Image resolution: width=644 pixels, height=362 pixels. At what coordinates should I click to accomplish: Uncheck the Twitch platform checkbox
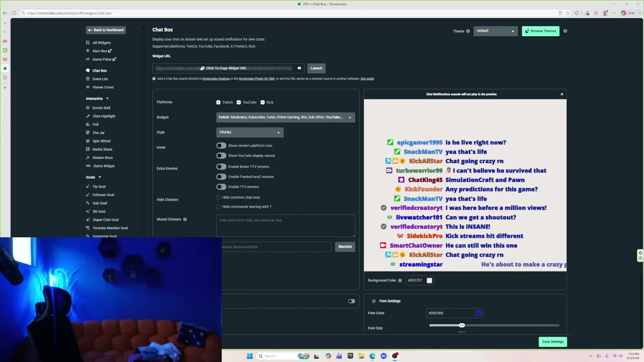[x=218, y=103]
